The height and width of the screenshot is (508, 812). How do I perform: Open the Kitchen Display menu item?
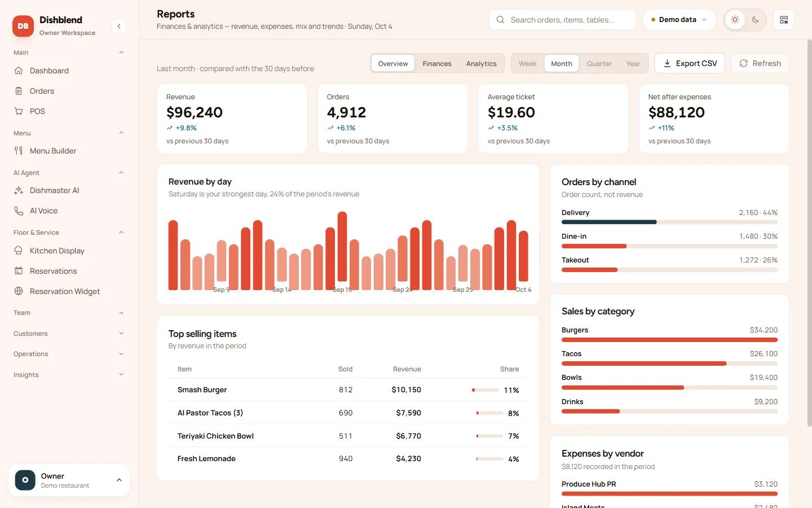pyautogui.click(x=69, y=251)
